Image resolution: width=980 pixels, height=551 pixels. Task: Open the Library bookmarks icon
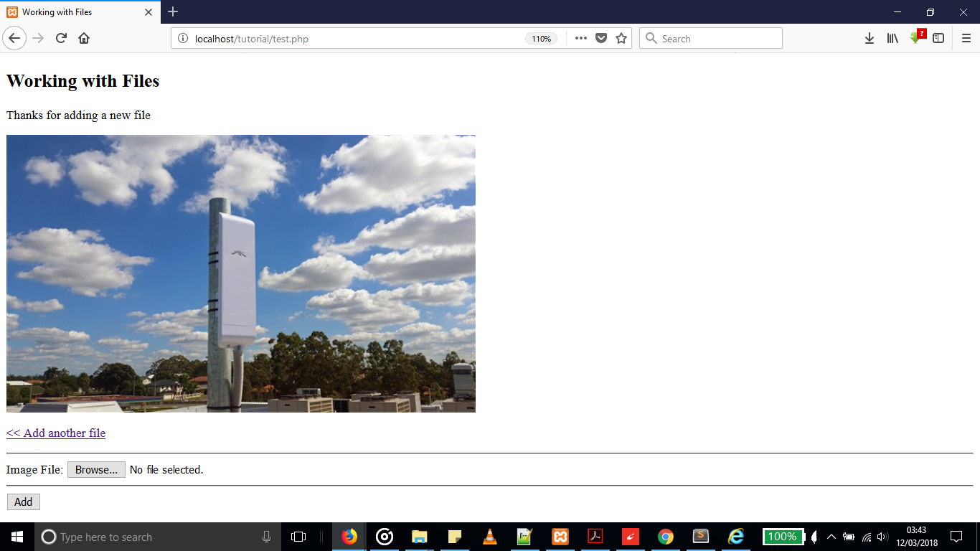pos(892,38)
